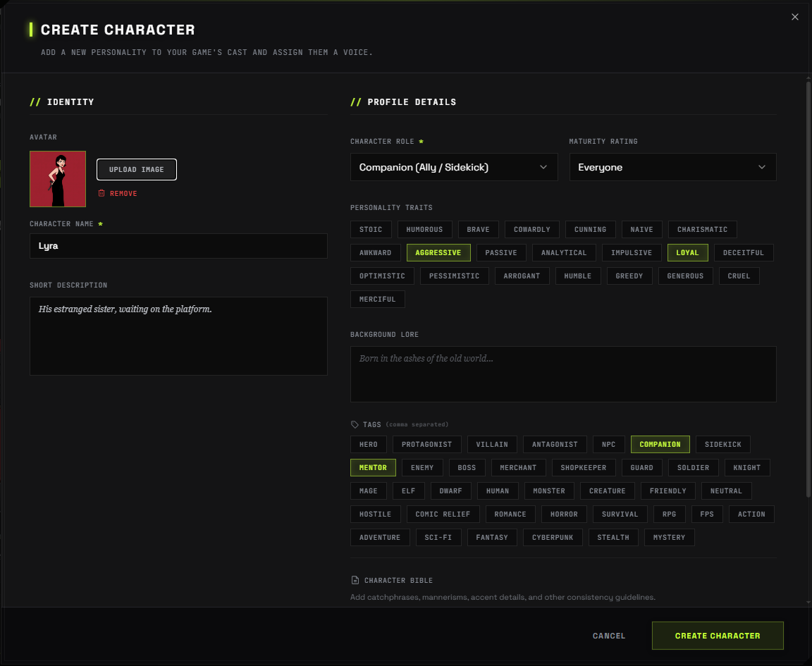Upload a new avatar image
Image resolution: width=812 pixels, height=666 pixels.
coord(137,170)
